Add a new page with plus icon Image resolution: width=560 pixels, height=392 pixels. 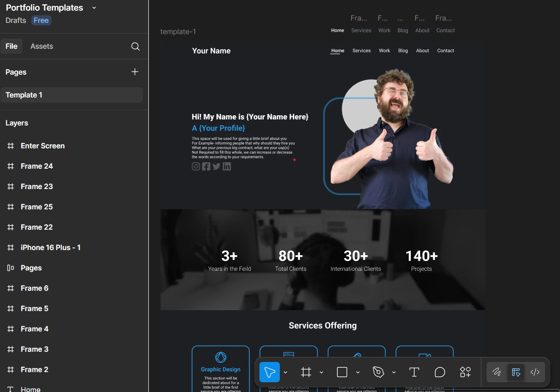(135, 72)
